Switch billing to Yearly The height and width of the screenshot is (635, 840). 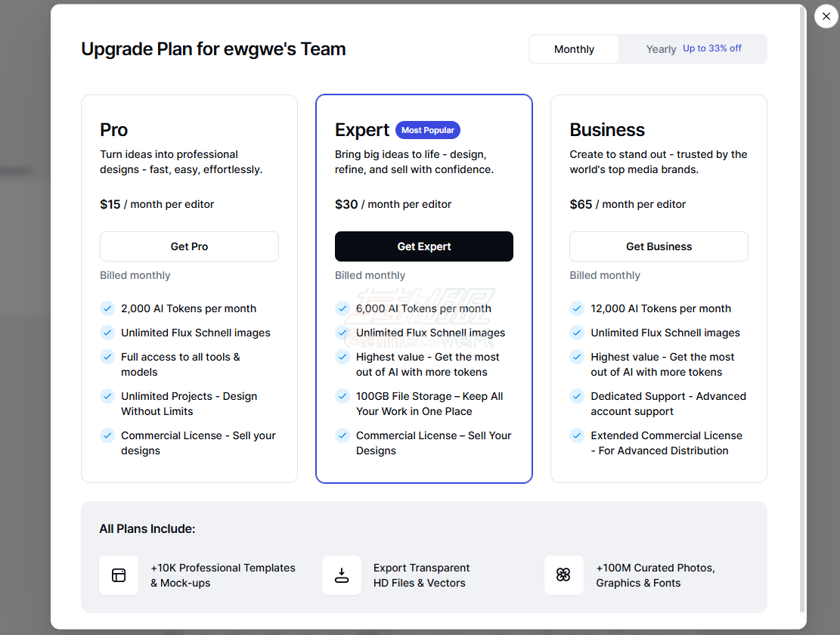pos(661,49)
